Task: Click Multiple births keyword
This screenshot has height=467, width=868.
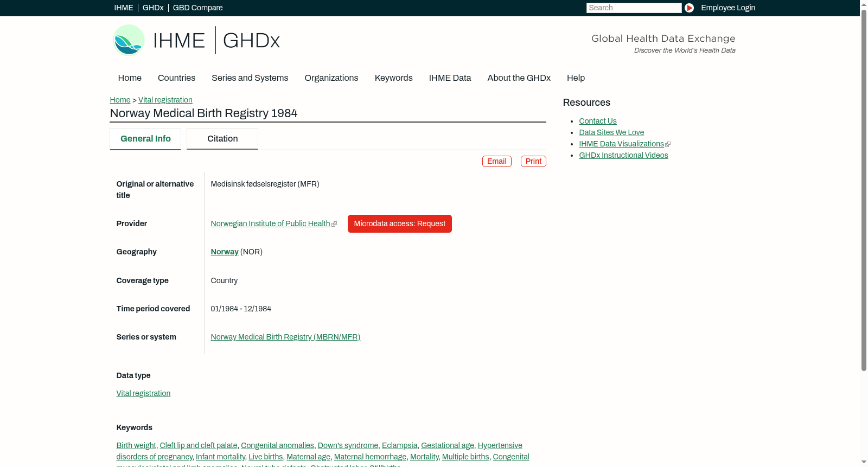Action: click(x=465, y=457)
